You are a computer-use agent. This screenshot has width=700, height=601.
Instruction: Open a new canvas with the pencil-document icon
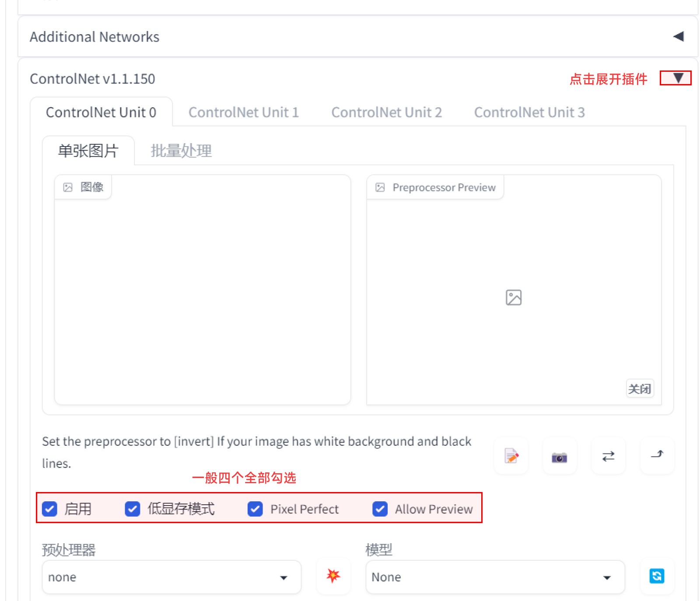coord(511,456)
